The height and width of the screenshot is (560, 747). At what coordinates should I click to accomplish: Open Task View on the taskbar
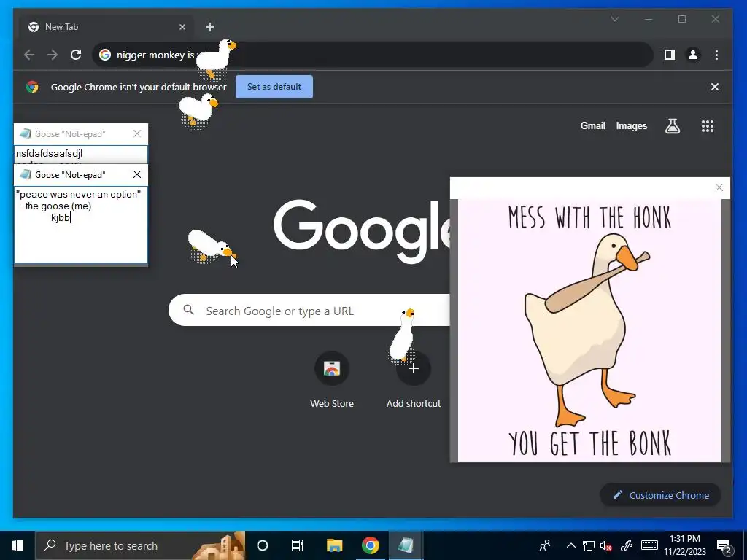(x=298, y=545)
